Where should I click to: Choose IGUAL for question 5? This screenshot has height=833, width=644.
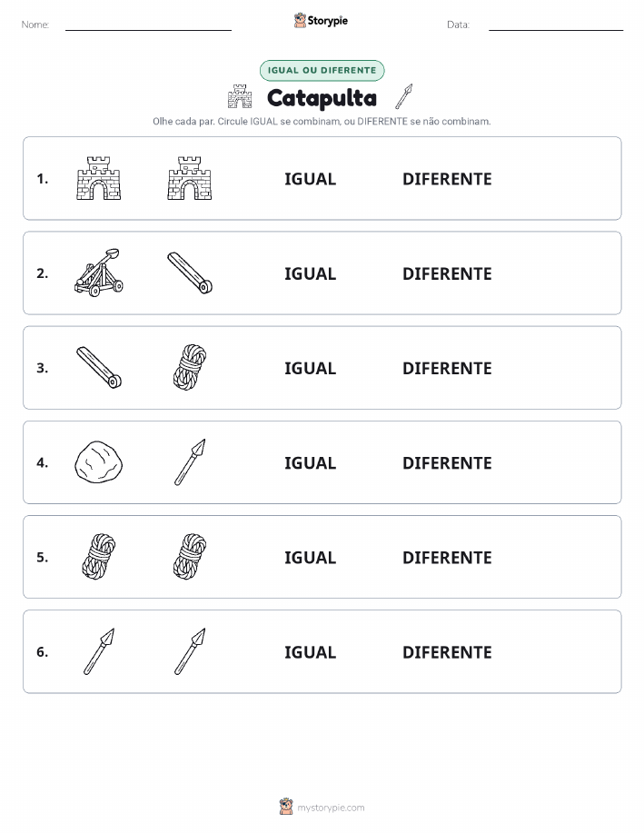(311, 557)
